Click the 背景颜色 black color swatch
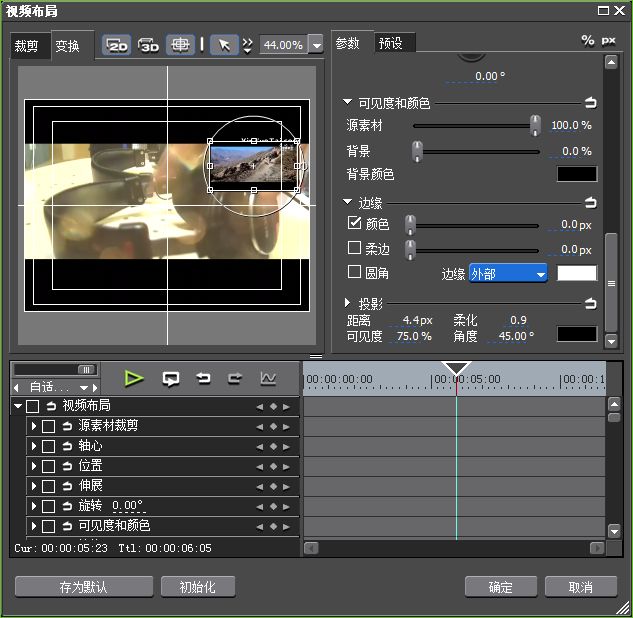This screenshot has height=618, width=633. pos(577,174)
